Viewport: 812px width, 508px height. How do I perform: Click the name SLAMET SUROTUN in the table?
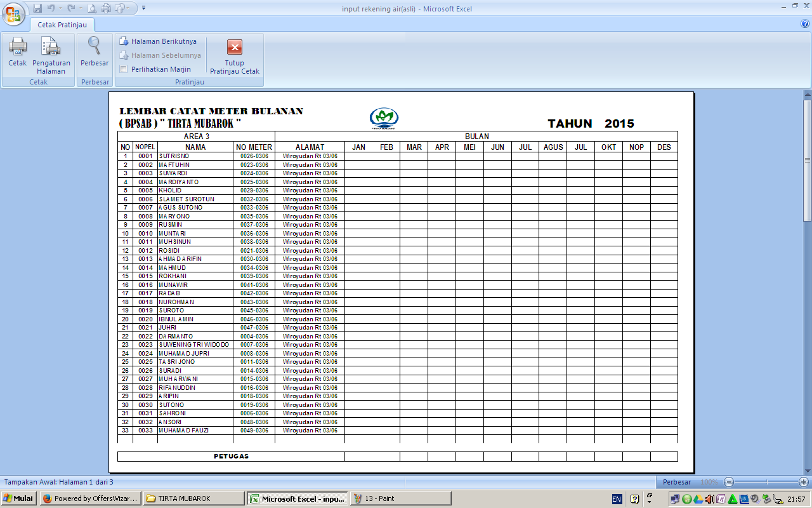pyautogui.click(x=187, y=199)
